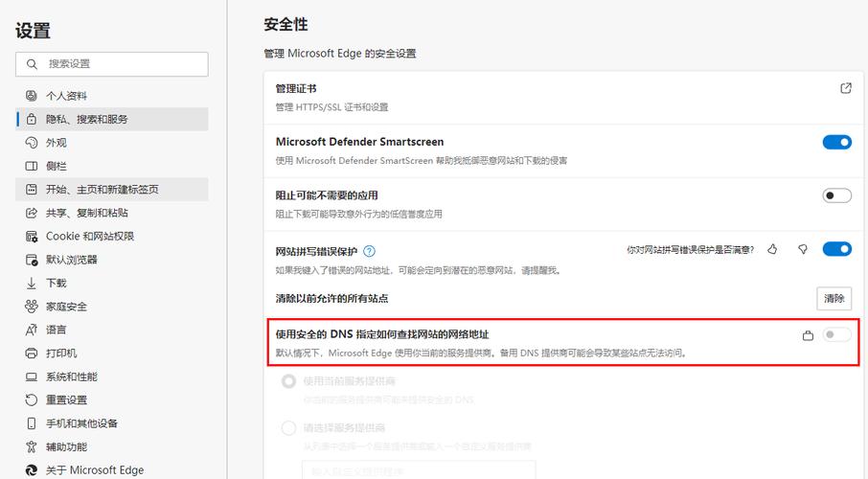Select the 使用当前服务提供商 radio button

pyautogui.click(x=289, y=381)
